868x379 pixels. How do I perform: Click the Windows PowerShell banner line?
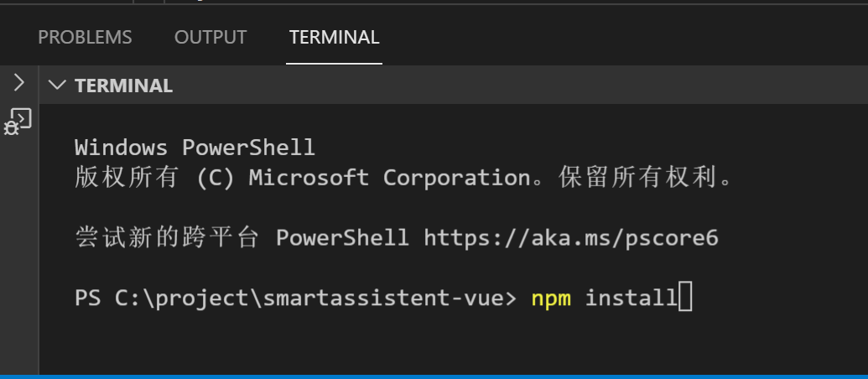coord(195,148)
